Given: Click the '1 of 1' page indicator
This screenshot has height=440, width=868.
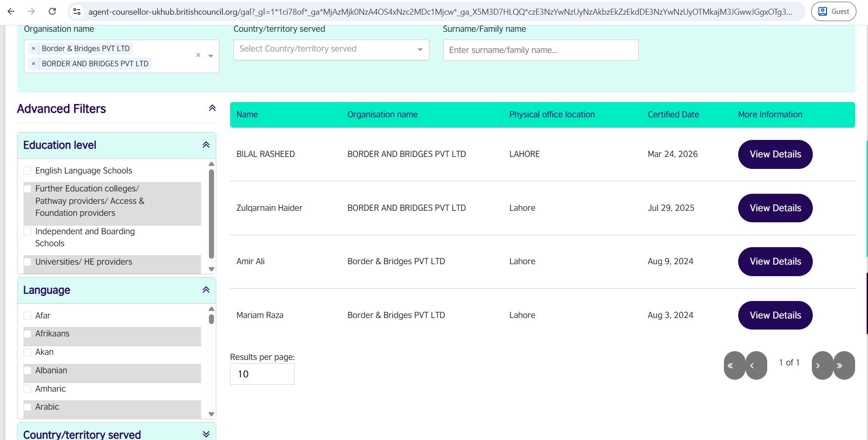Looking at the screenshot, I should coord(789,363).
